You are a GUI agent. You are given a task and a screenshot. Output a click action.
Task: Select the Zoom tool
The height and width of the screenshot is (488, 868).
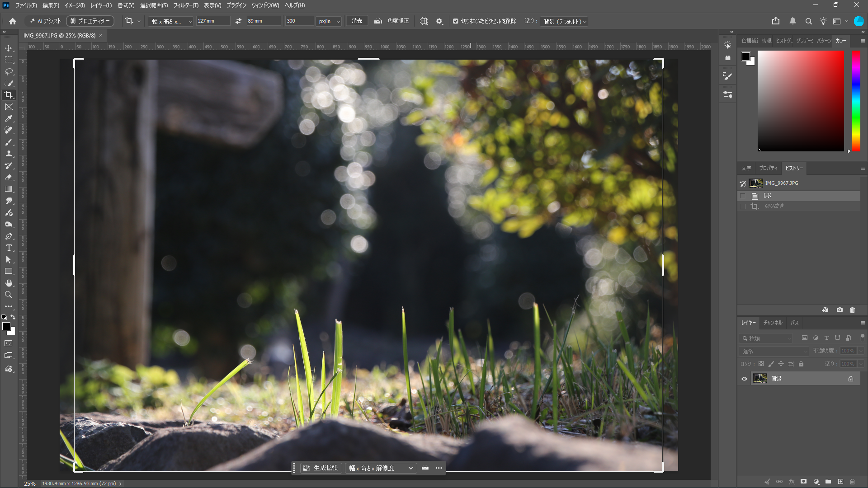(9, 295)
